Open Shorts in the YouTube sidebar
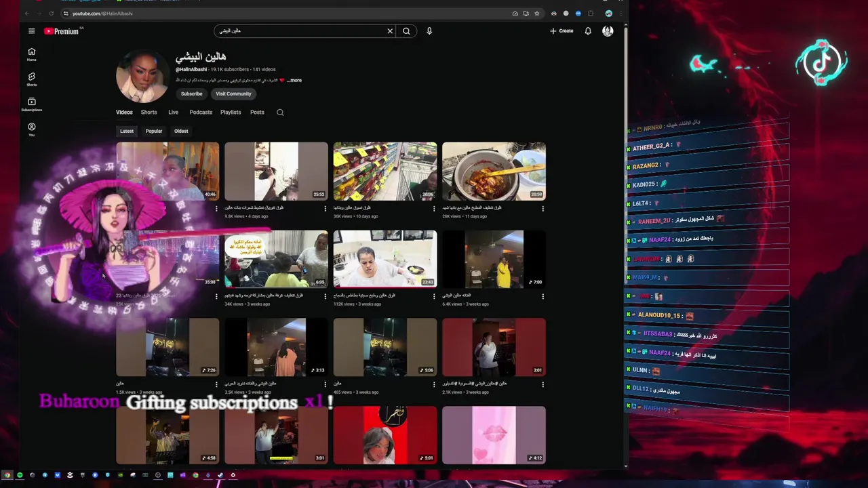868x488 pixels. 31,79
